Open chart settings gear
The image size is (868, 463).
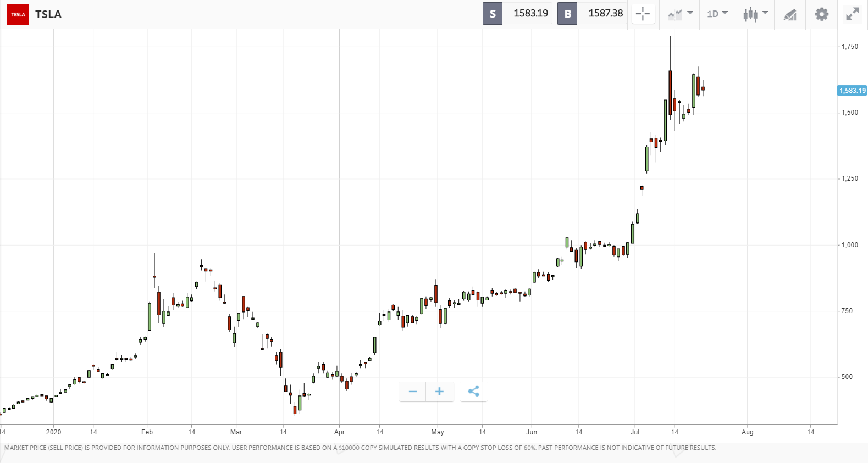821,14
